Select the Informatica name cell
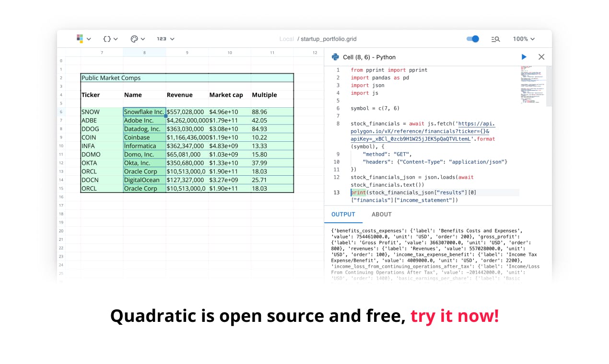This screenshot has width=609, height=364. point(144,146)
